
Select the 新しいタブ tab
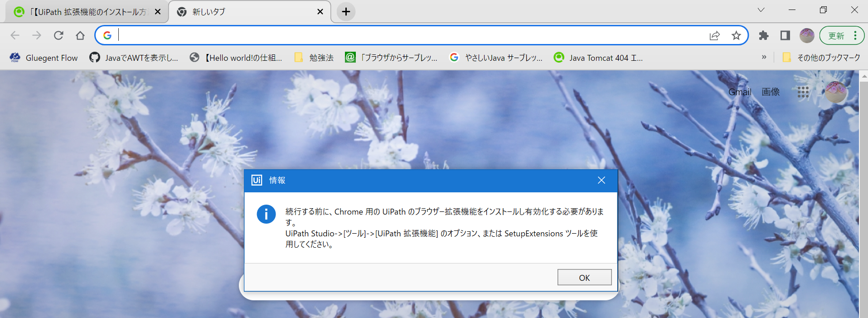point(249,12)
